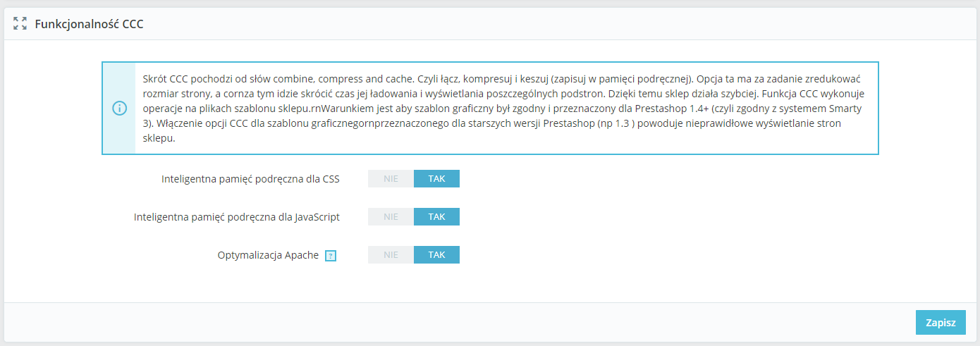Click the Funkcjonalność CCC panel title
This screenshot has height=346, width=980.
(x=90, y=24)
